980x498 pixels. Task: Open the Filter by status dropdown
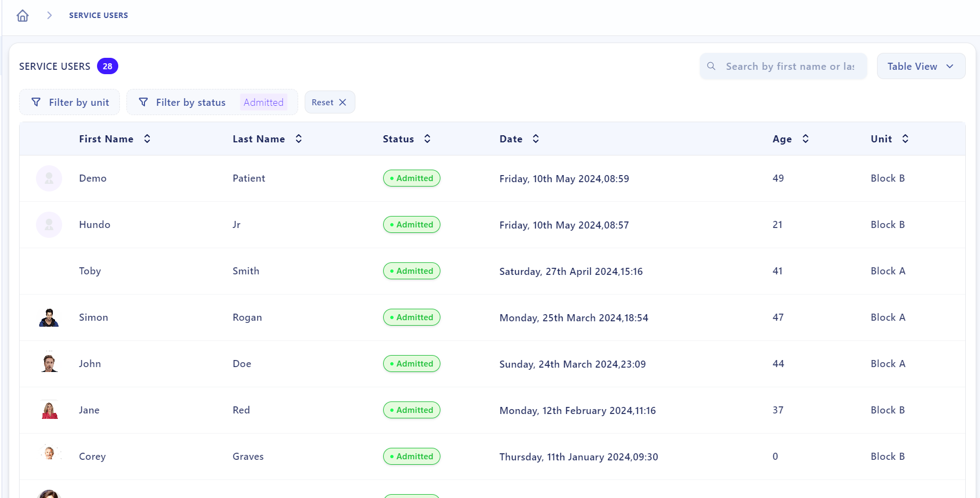pos(212,102)
